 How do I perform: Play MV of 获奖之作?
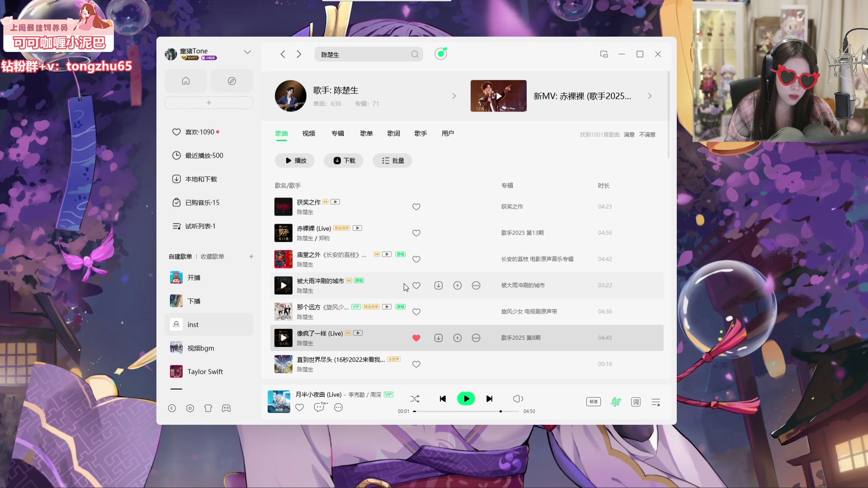click(x=335, y=202)
